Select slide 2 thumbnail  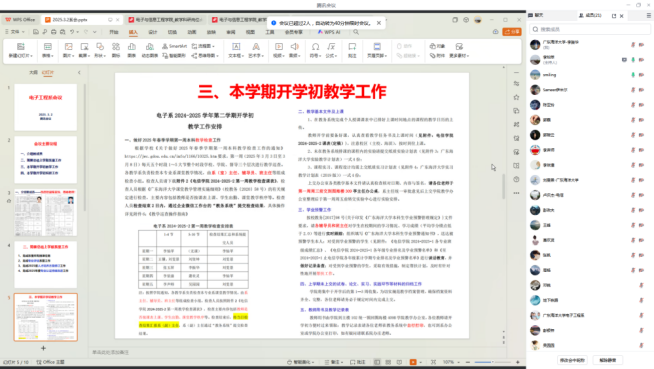[x=46, y=160]
